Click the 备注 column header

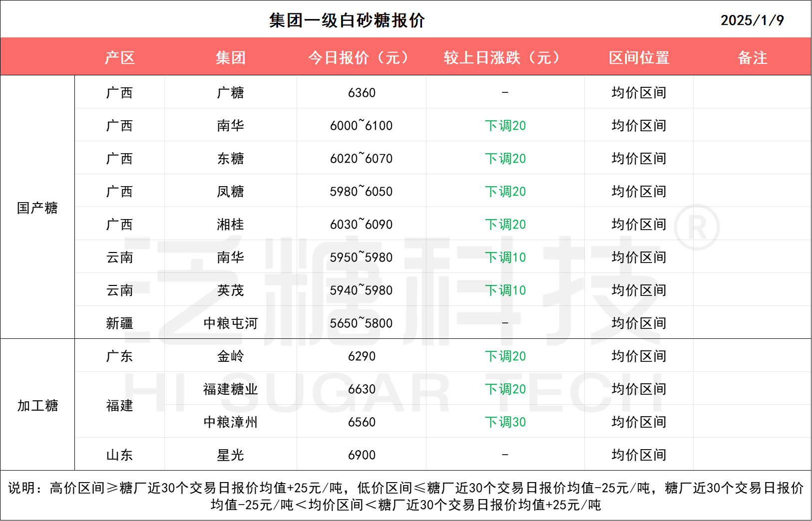click(753, 58)
